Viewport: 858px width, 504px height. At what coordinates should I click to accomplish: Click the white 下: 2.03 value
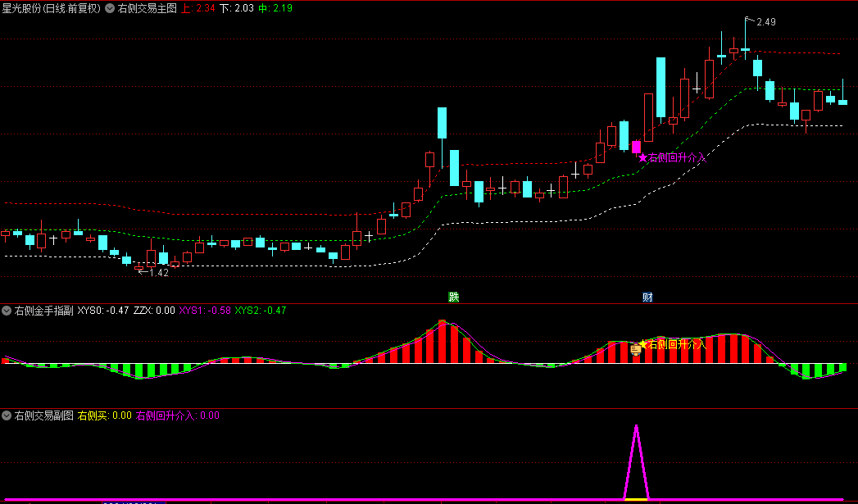(x=237, y=8)
